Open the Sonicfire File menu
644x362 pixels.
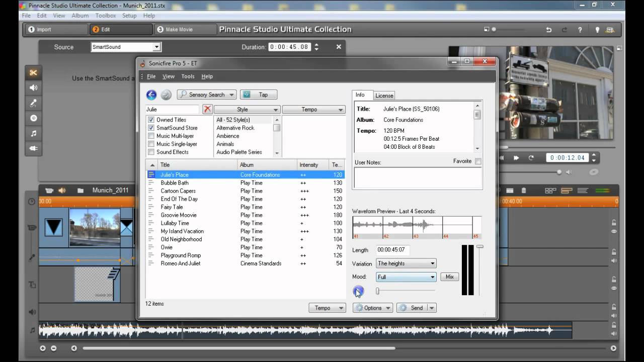pos(151,76)
